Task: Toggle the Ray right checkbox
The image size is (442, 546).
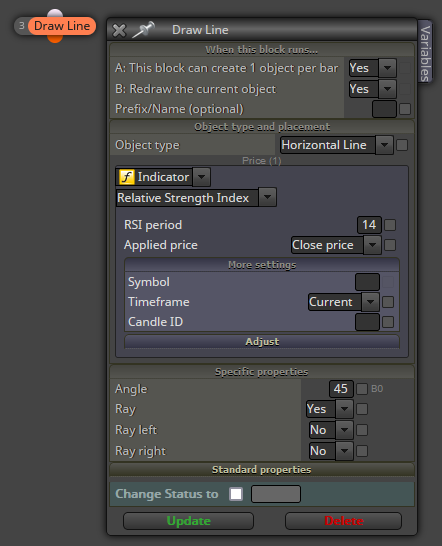Action: 362,451
